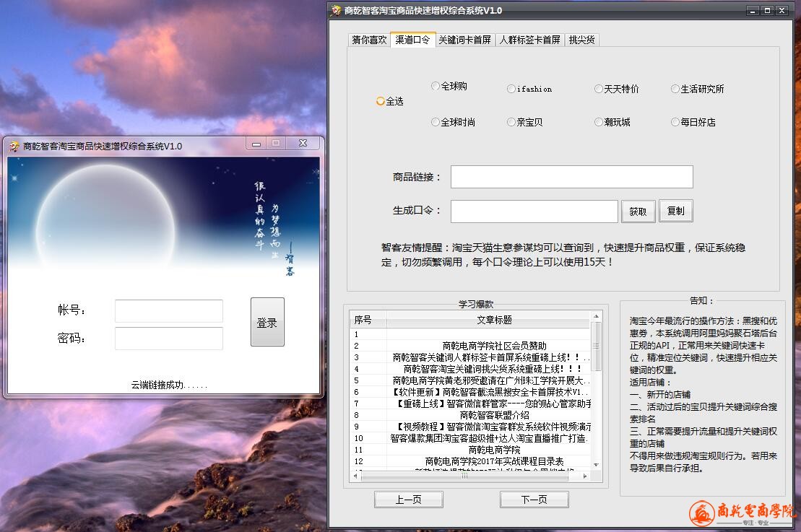Minimize the login window

[x=256, y=144]
